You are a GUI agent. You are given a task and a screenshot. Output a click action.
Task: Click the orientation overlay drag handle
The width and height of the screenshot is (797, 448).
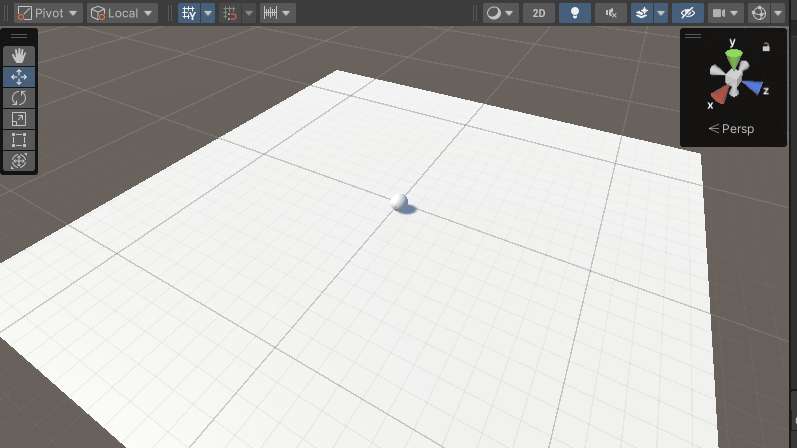pyautogui.click(x=693, y=36)
